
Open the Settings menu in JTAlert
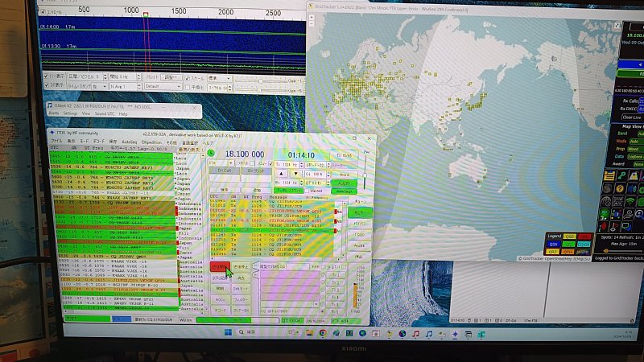click(x=70, y=113)
